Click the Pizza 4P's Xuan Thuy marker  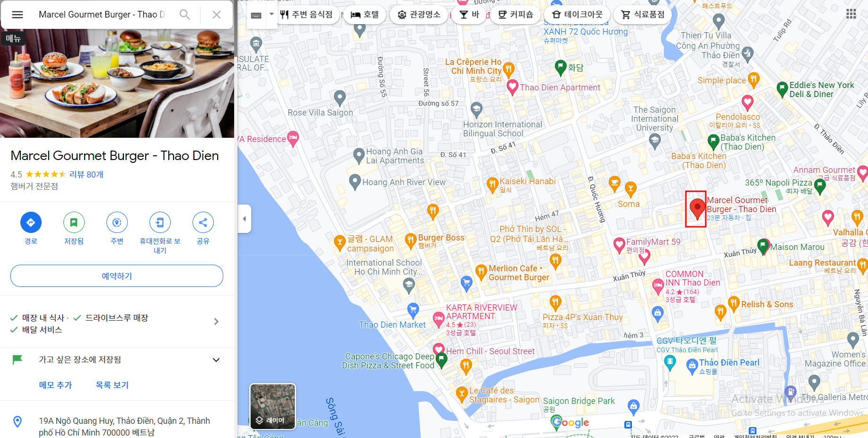point(555,303)
